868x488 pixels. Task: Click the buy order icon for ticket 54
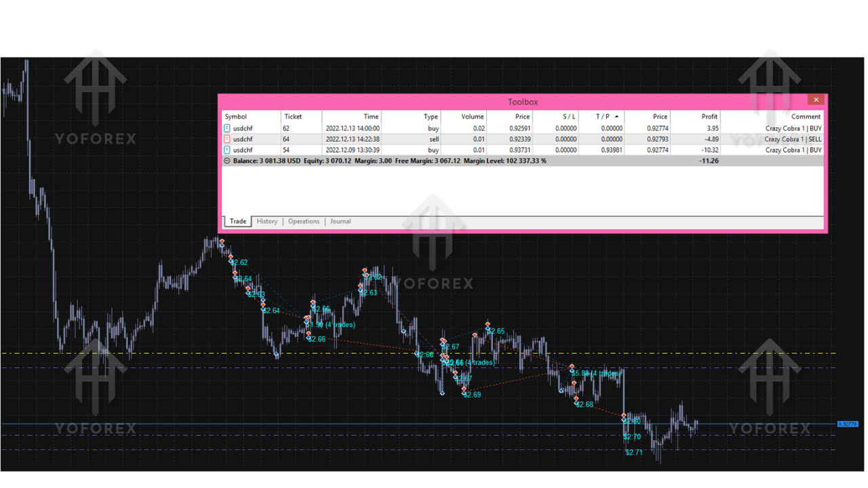click(x=227, y=150)
